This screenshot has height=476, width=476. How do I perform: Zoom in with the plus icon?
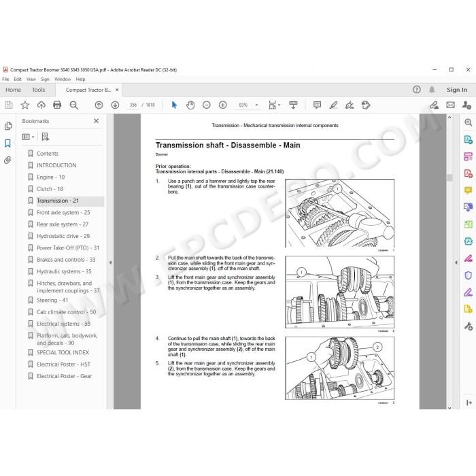point(223,105)
